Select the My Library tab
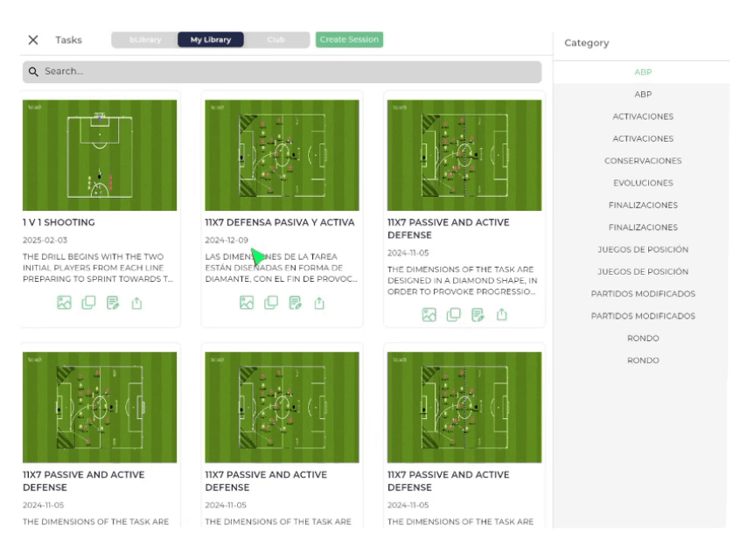The width and height of the screenshot is (747, 560). 211,40
